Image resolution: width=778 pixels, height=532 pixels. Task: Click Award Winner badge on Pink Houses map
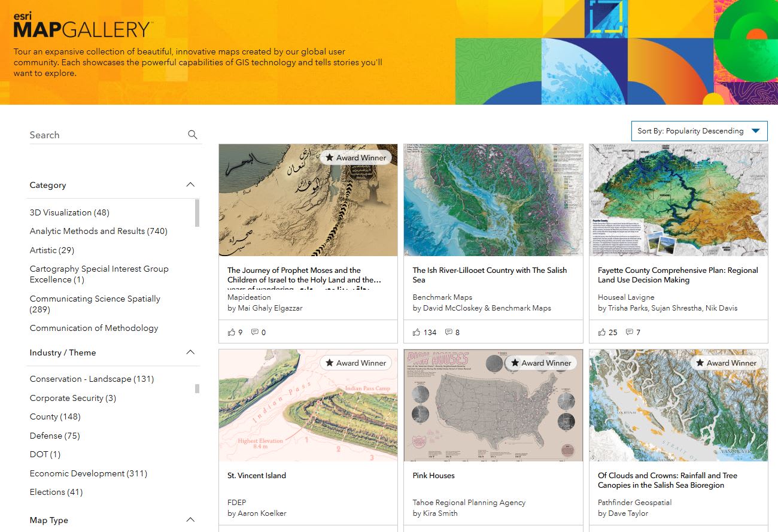tap(541, 363)
